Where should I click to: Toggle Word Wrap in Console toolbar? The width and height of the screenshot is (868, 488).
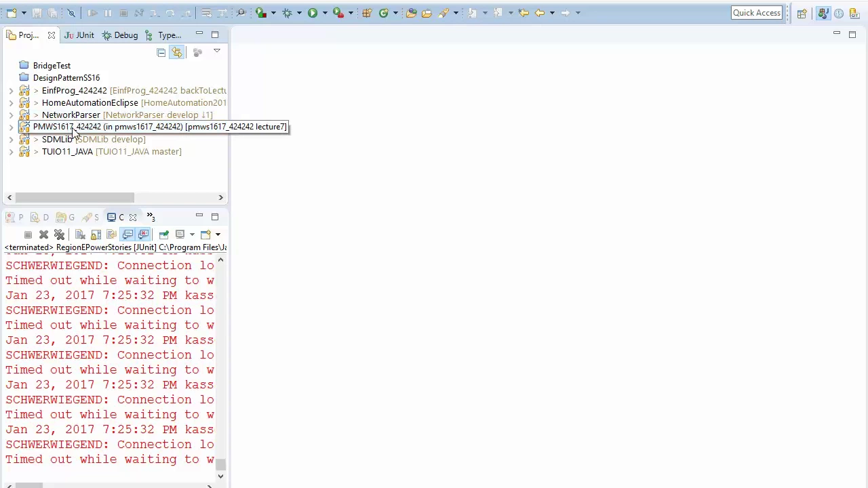click(x=111, y=235)
